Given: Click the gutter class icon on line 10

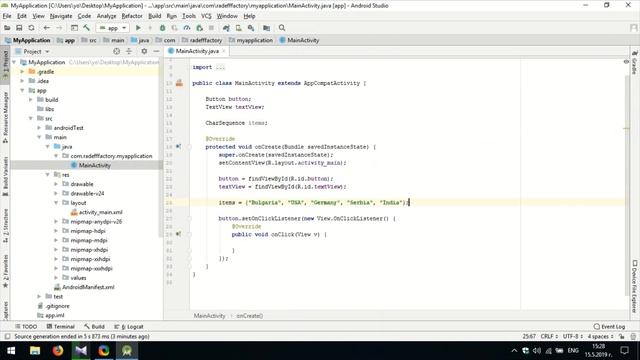Looking at the screenshot, I should pos(179,83).
